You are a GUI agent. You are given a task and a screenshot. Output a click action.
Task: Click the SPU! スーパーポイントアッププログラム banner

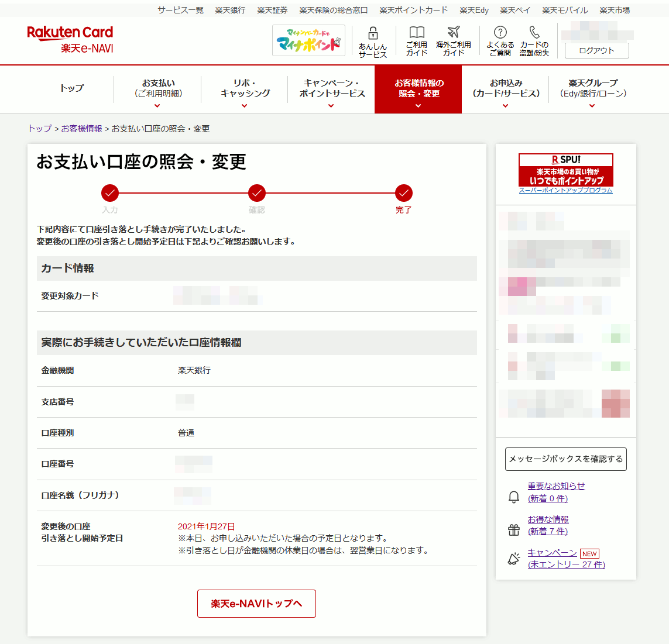click(x=565, y=173)
